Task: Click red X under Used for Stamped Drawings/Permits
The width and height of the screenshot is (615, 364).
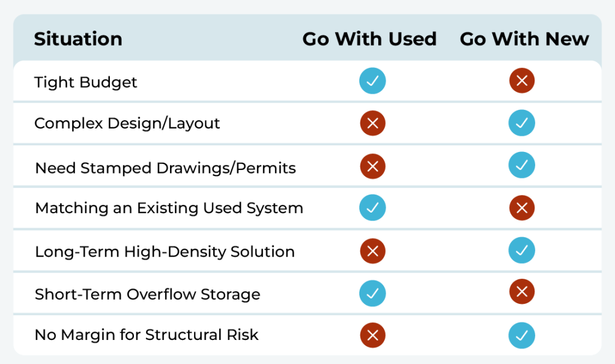Action: point(372,166)
